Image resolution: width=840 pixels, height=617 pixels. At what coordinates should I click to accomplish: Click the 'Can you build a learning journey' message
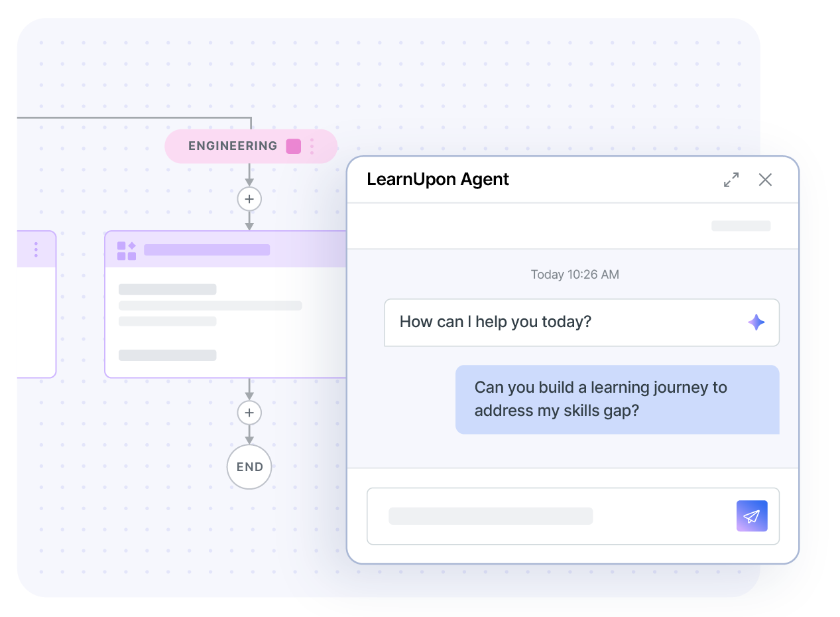pos(617,399)
